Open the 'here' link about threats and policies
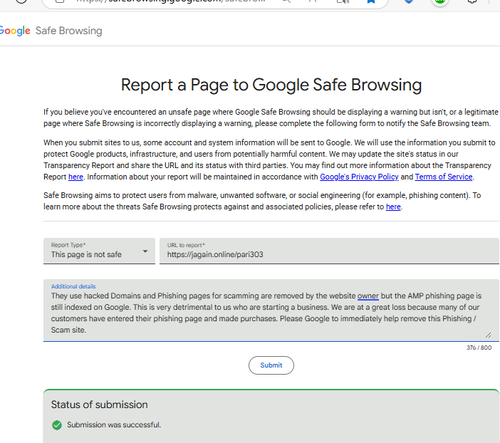This screenshot has width=500, height=443. [x=393, y=207]
